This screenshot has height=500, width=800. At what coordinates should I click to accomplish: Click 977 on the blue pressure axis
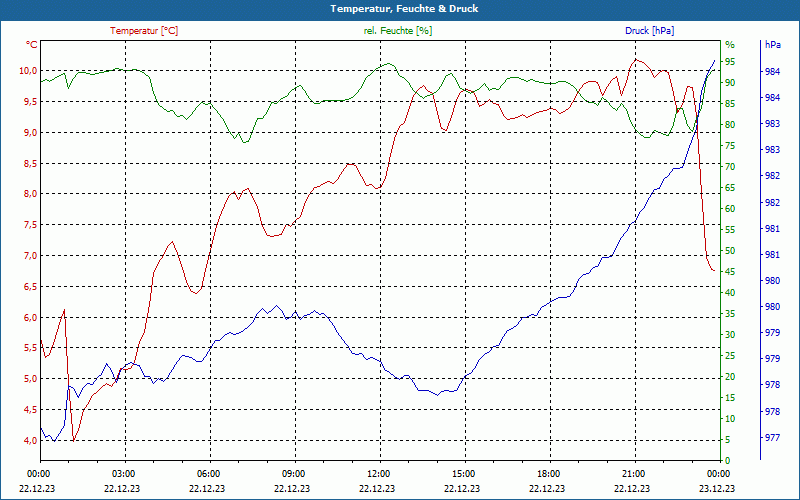(772, 437)
